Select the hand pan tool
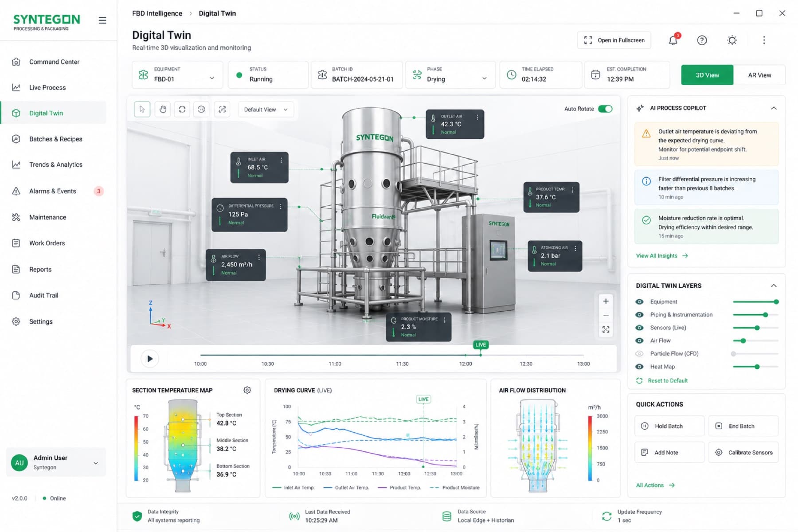This screenshot has width=798, height=532. [x=163, y=110]
